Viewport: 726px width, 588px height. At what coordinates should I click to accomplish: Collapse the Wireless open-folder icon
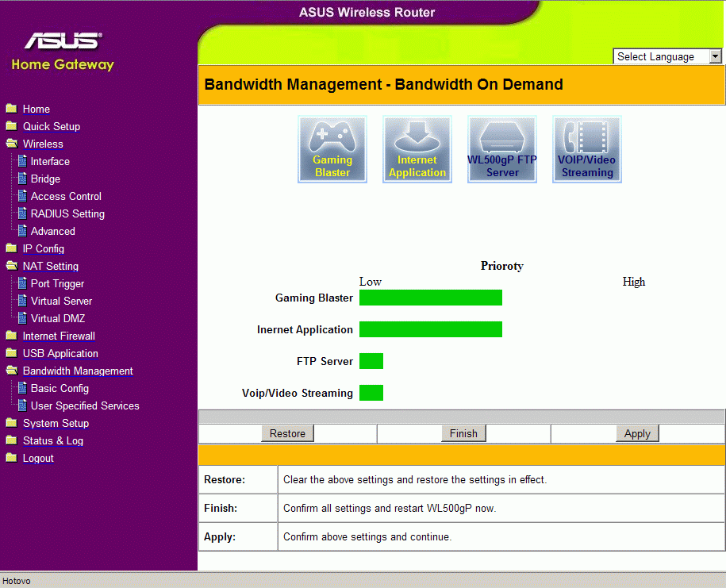point(12,144)
